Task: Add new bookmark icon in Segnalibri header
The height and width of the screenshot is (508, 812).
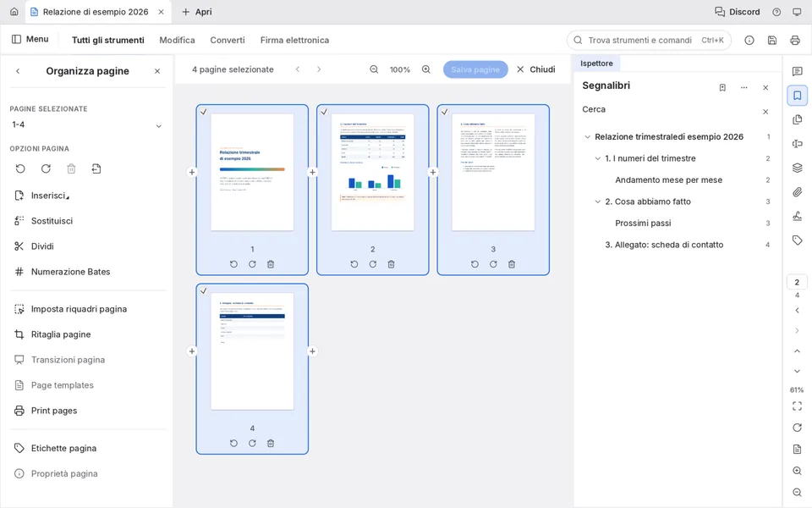Action: pos(722,87)
